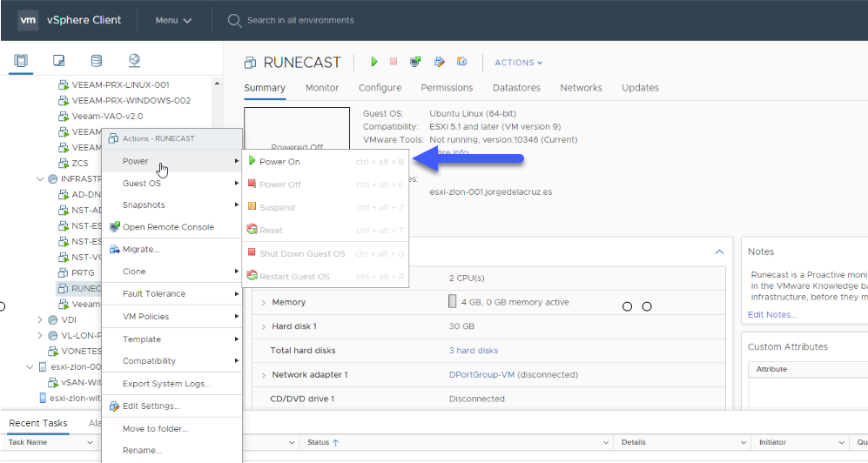Open the VMs and Templates inventory view
Viewport: 868px width, 463px height.
58,60
